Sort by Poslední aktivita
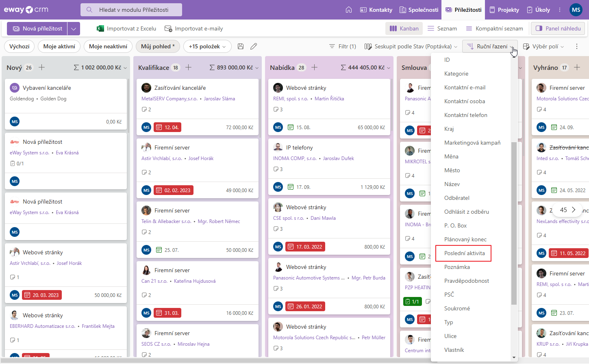This screenshot has height=364, width=589. [x=471, y=253]
